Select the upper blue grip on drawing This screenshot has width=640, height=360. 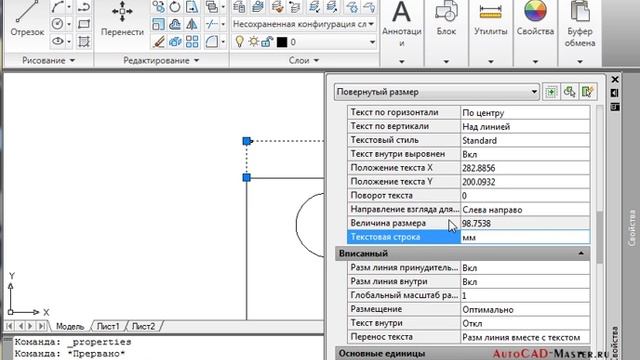[247, 141]
